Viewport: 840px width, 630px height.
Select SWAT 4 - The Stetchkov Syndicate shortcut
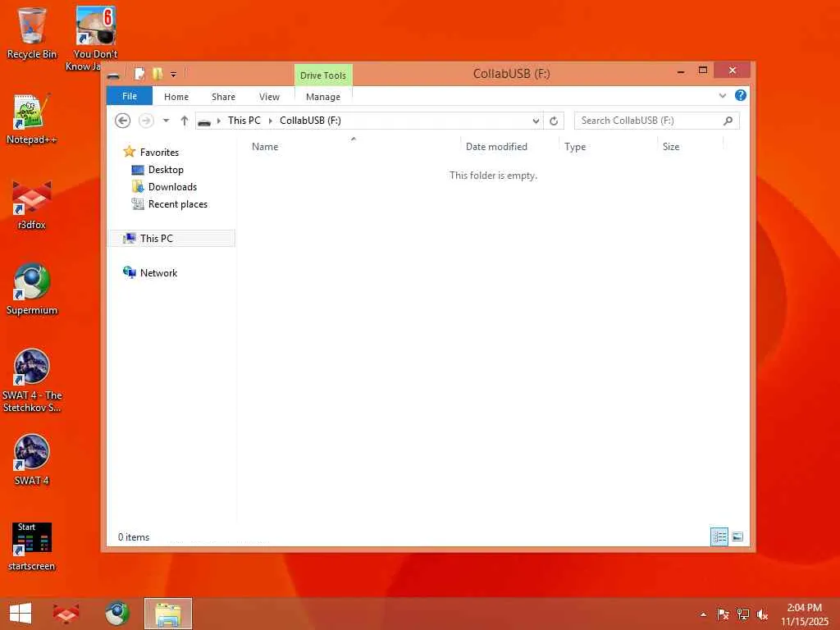(32, 381)
